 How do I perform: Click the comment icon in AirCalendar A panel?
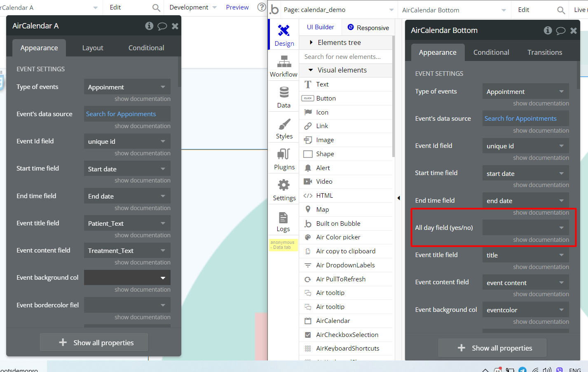click(162, 26)
